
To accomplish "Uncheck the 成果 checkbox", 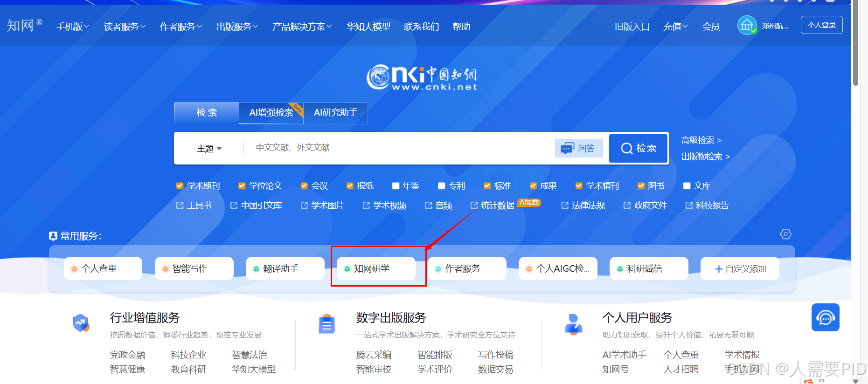I will 533,186.
